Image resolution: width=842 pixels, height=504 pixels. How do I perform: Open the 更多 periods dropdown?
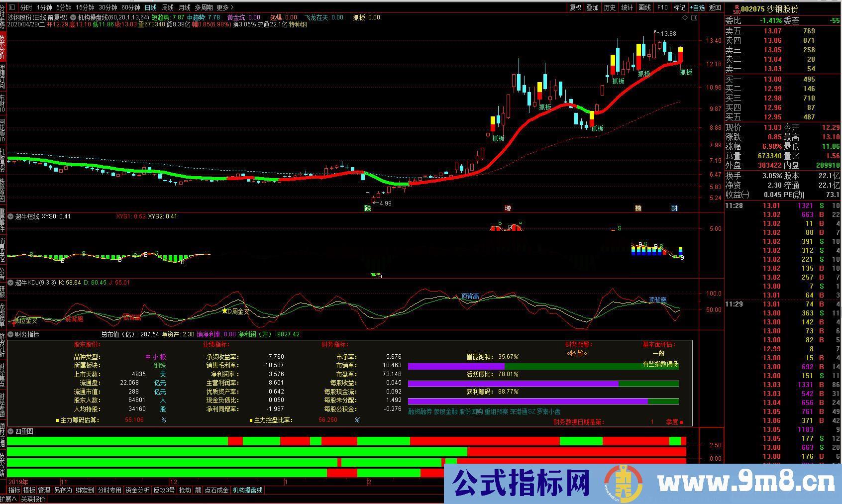222,7
